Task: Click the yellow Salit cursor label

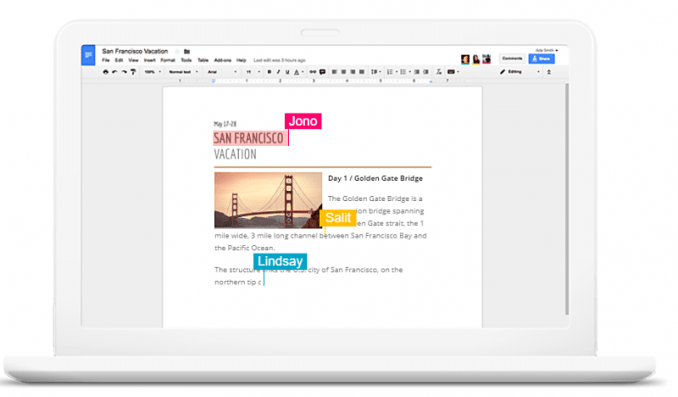Action: pyautogui.click(x=338, y=218)
